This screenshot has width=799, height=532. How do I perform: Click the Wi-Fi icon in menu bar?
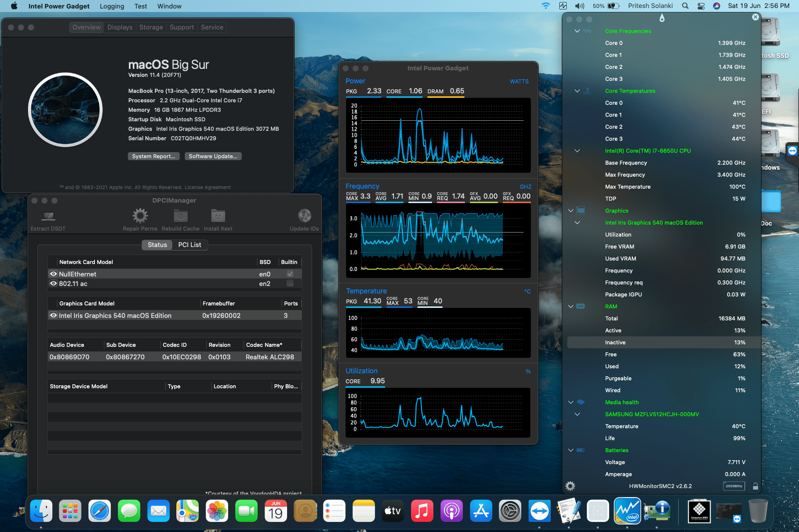point(546,6)
